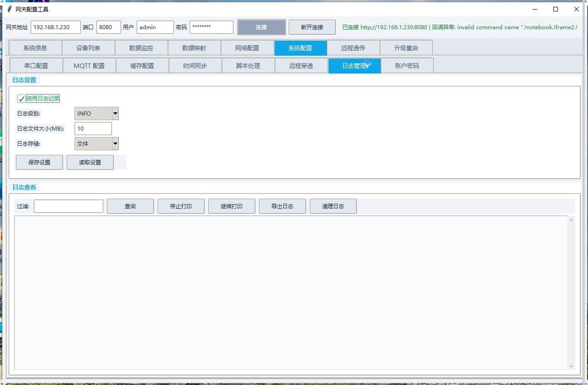Open the 数据映射 tab
The height and width of the screenshot is (385, 588).
(194, 48)
